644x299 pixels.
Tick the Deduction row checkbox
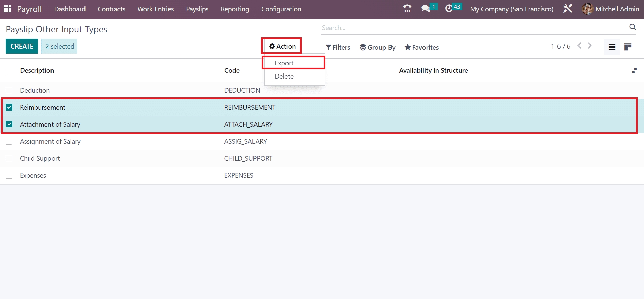9,90
